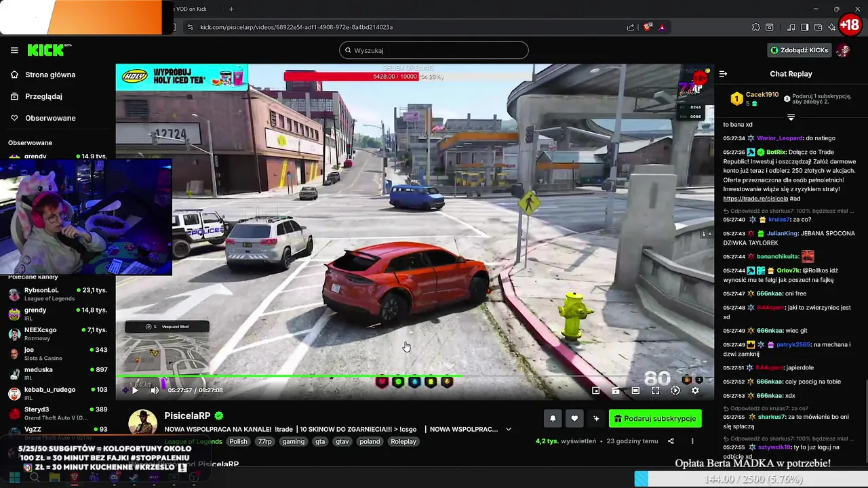Open the PisicelaRP channel name link
Viewport: 868px width, 488px height.
tap(187, 415)
